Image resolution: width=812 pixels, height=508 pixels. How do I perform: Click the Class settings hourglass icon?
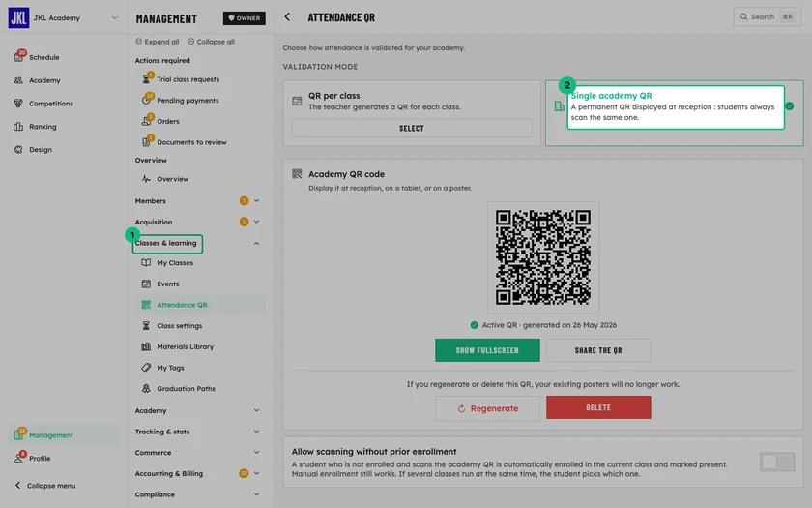146,325
